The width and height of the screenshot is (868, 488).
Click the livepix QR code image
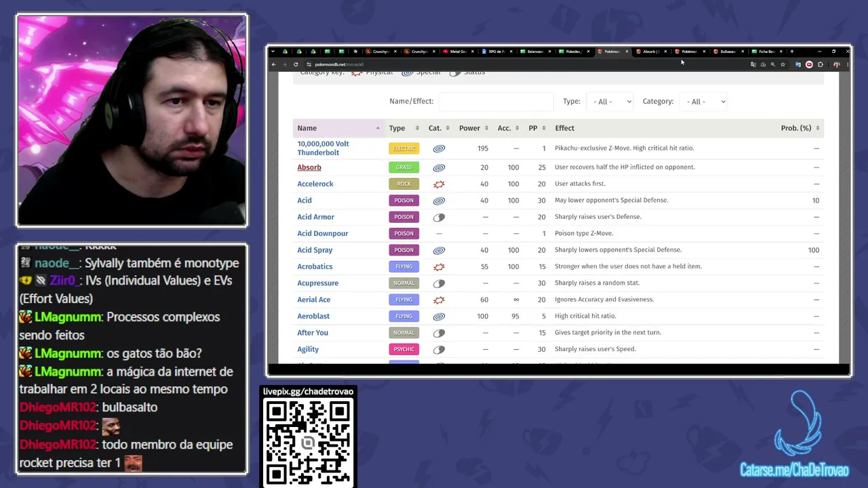pos(309,442)
